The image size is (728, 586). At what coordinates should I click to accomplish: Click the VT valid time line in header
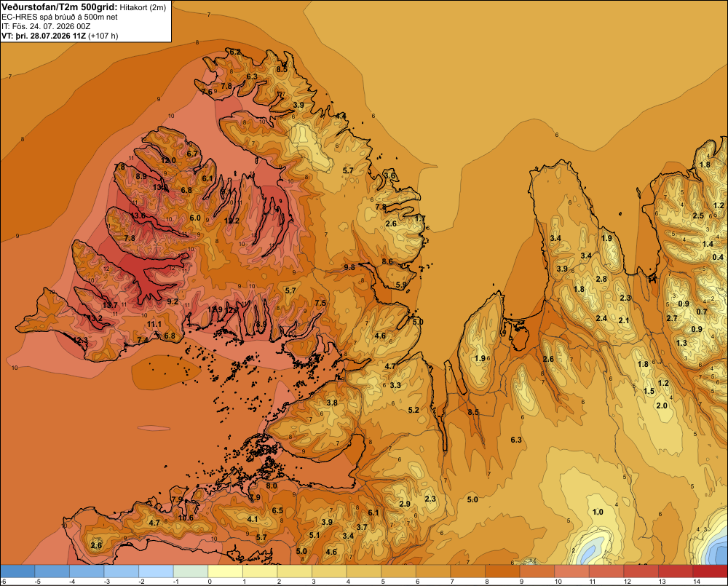60,36
